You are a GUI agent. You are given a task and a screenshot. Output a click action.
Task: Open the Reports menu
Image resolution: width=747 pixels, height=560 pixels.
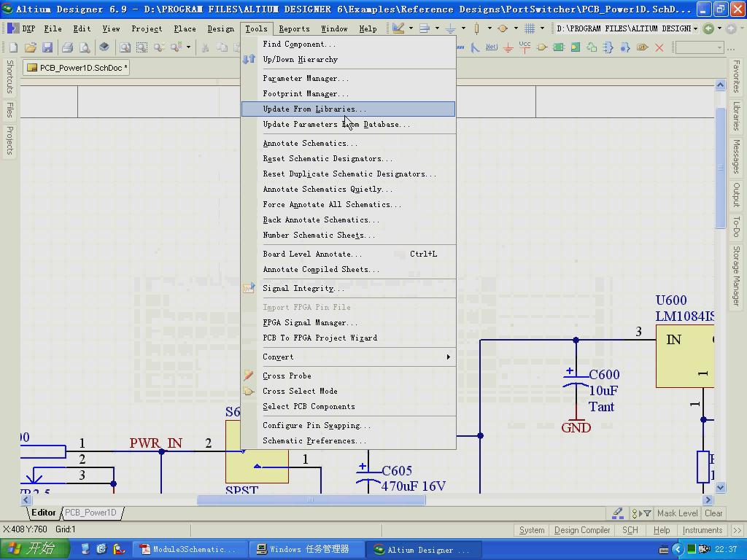pyautogui.click(x=294, y=28)
